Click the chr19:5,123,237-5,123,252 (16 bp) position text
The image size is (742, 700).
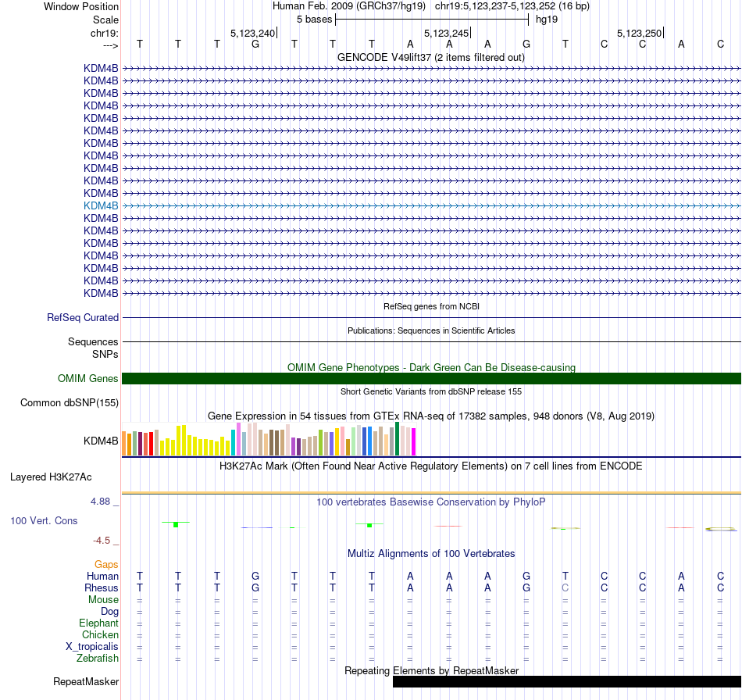click(x=512, y=6)
